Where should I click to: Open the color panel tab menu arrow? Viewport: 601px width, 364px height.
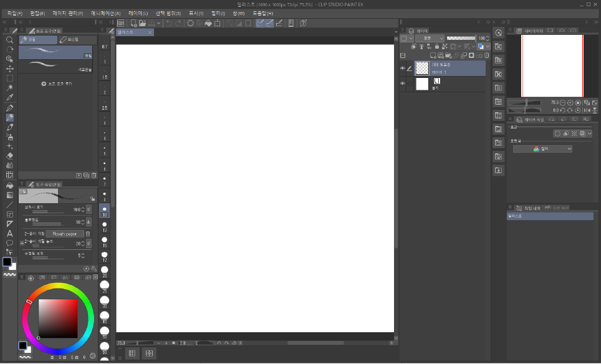[x=95, y=277]
